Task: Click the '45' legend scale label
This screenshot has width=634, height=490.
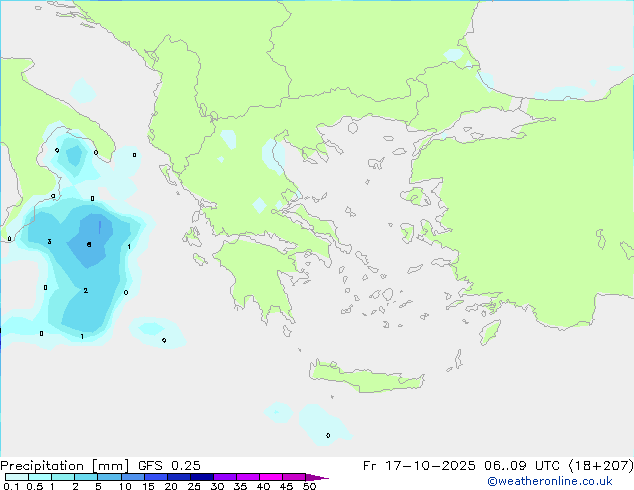Action: 286,486
